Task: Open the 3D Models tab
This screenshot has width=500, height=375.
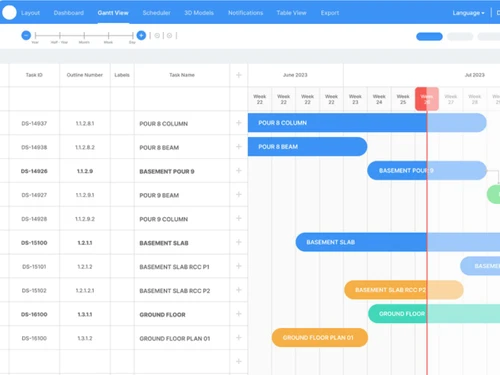Action: click(199, 13)
